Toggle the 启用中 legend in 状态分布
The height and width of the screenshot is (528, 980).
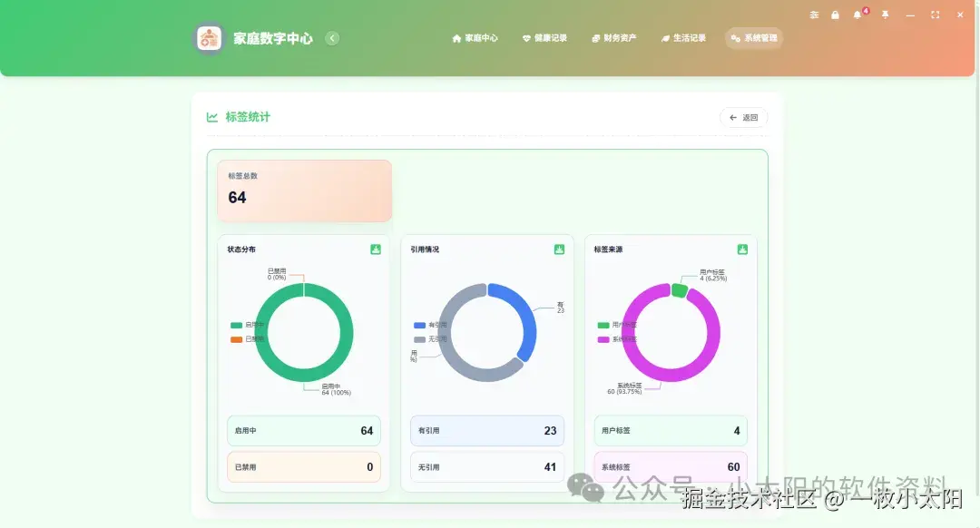pos(247,324)
